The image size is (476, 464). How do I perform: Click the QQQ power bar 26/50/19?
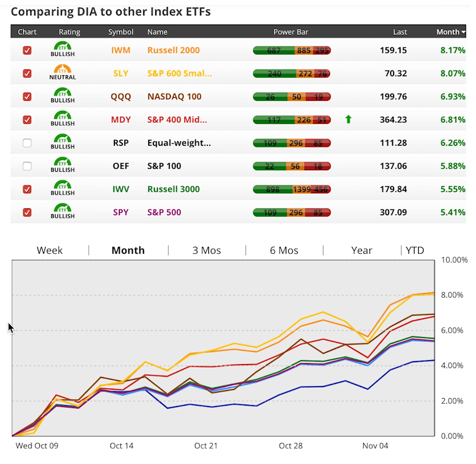[x=292, y=97]
